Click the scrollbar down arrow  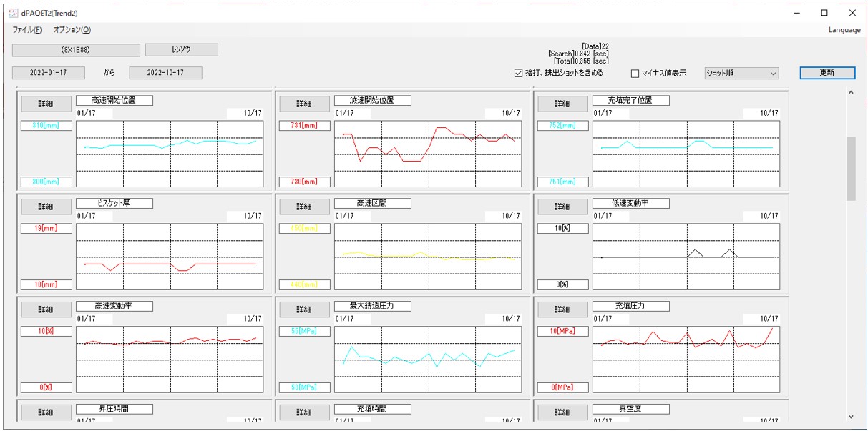[851, 416]
